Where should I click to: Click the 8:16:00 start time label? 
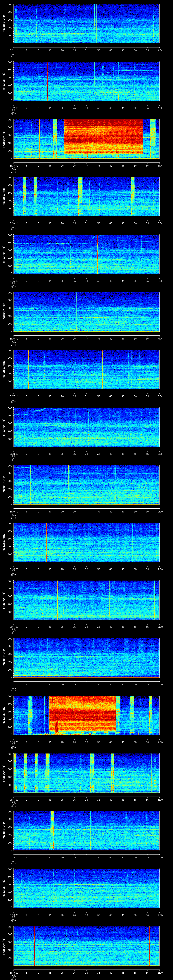point(14,915)
